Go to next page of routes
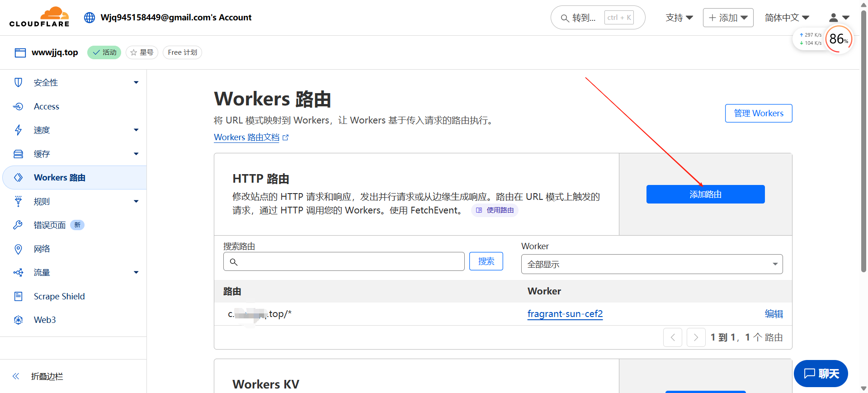This screenshot has height=393, width=868. click(x=696, y=337)
